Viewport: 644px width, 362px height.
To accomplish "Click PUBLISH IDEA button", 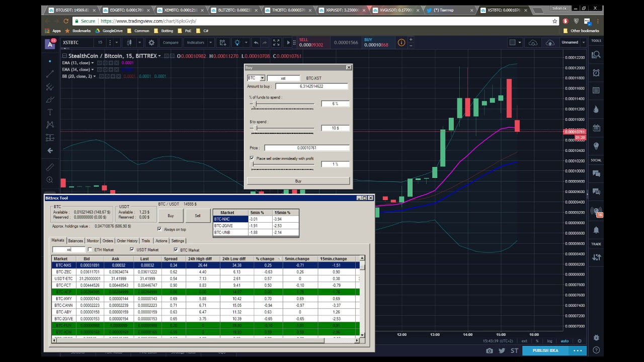I will tap(545, 350).
